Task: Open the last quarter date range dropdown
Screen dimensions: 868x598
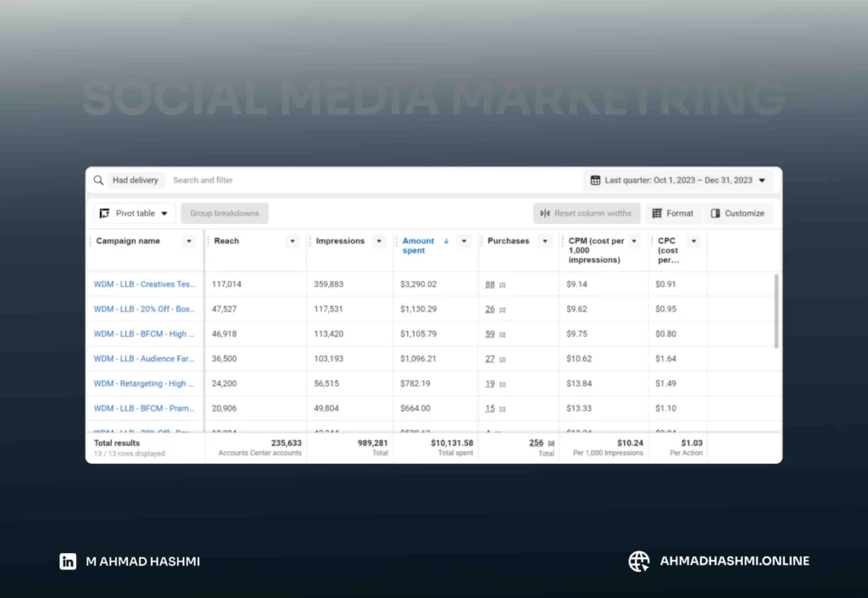Action: [x=678, y=180]
